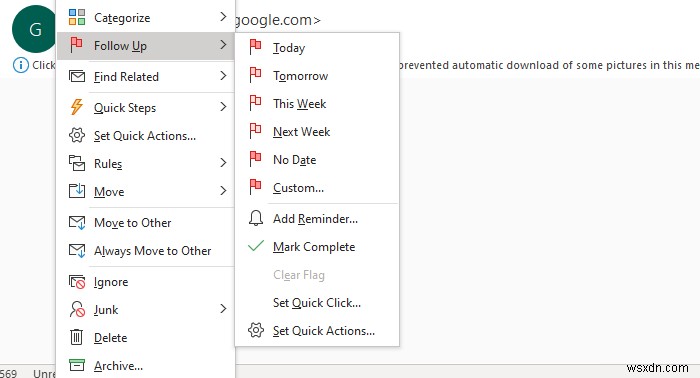This screenshot has width=700, height=378.
Task: Open Custom... flag dialog
Action: (317, 187)
